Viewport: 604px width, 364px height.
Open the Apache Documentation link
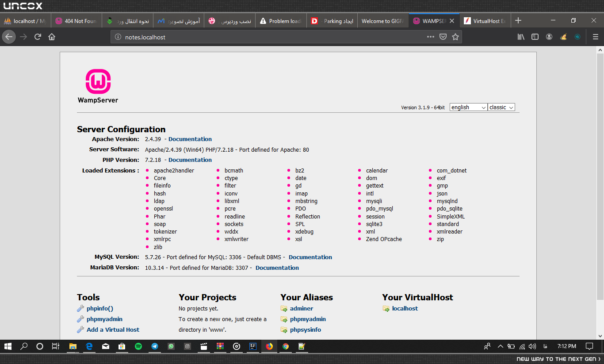(x=190, y=139)
